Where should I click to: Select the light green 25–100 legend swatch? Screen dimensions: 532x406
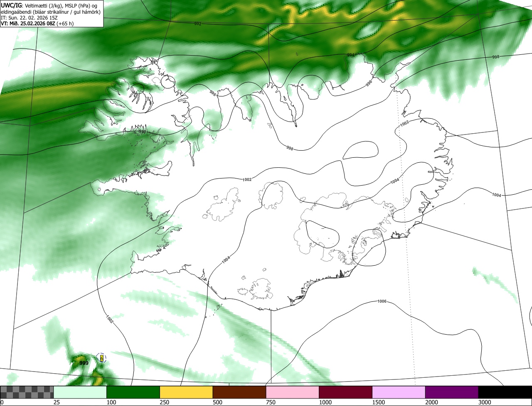pos(80,392)
